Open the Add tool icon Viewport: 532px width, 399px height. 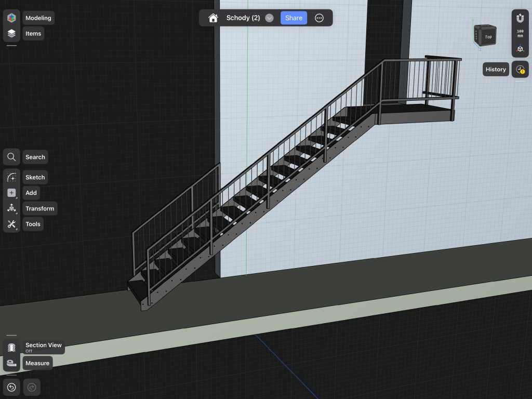point(11,193)
